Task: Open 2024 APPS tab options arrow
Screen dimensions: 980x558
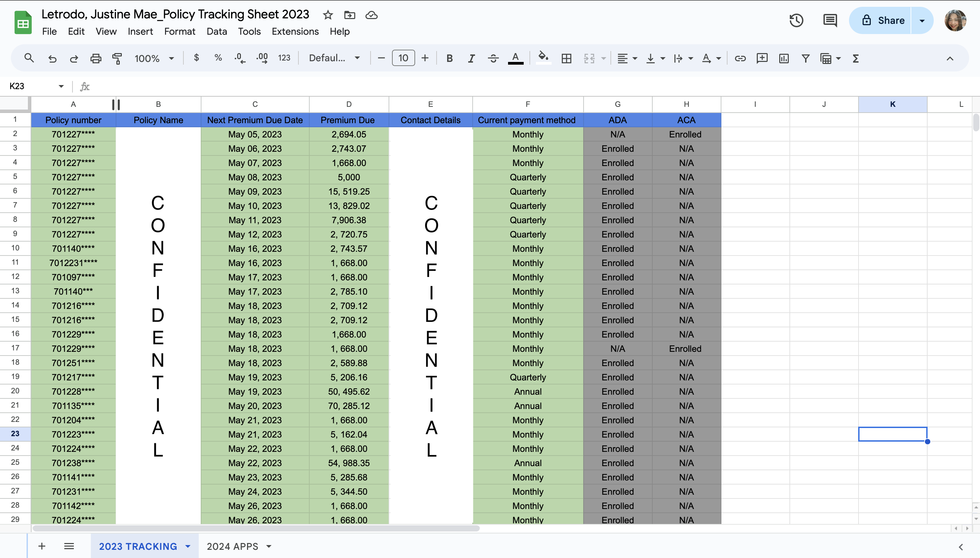Action: [269, 546]
